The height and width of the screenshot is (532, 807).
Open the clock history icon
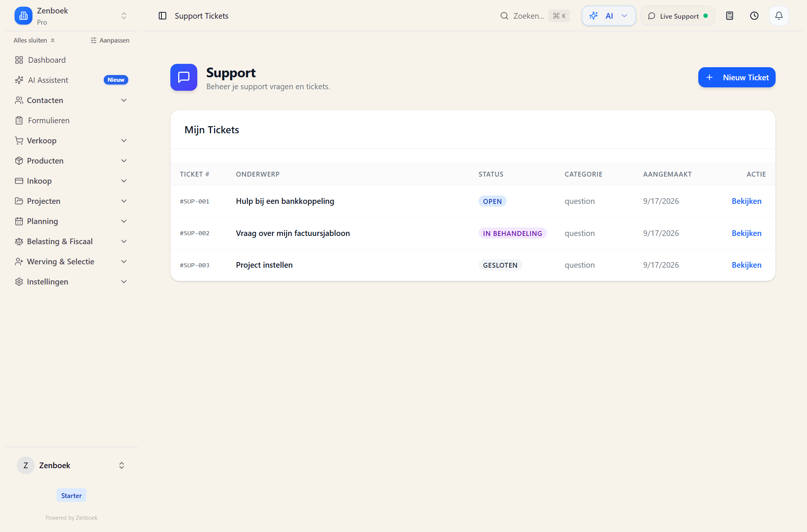coord(754,16)
